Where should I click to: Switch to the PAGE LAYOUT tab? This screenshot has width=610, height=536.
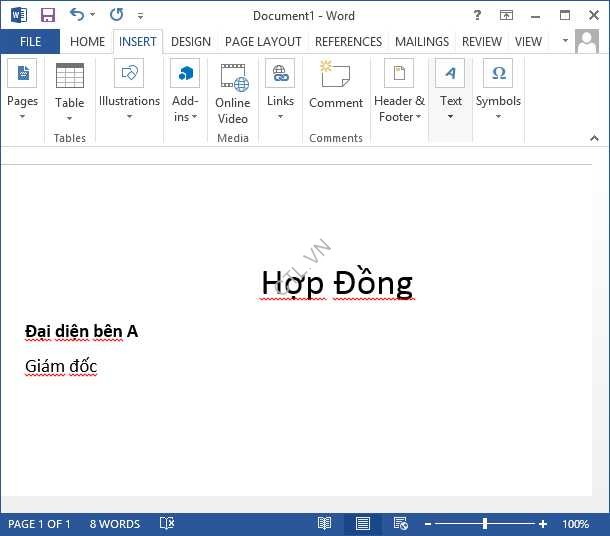coord(263,42)
